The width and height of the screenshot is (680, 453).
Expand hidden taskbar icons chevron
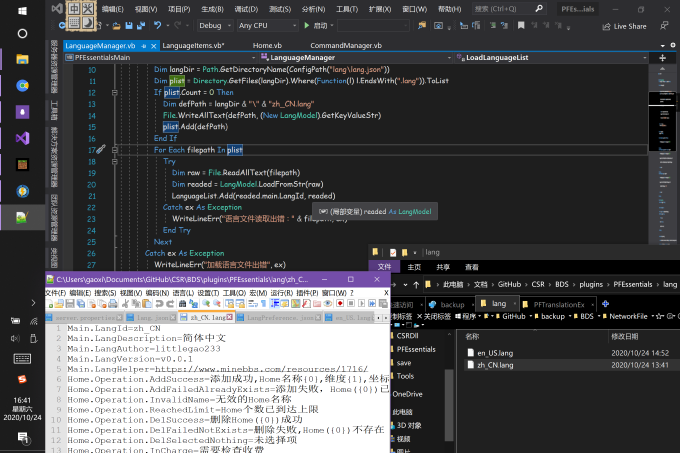[33, 303]
